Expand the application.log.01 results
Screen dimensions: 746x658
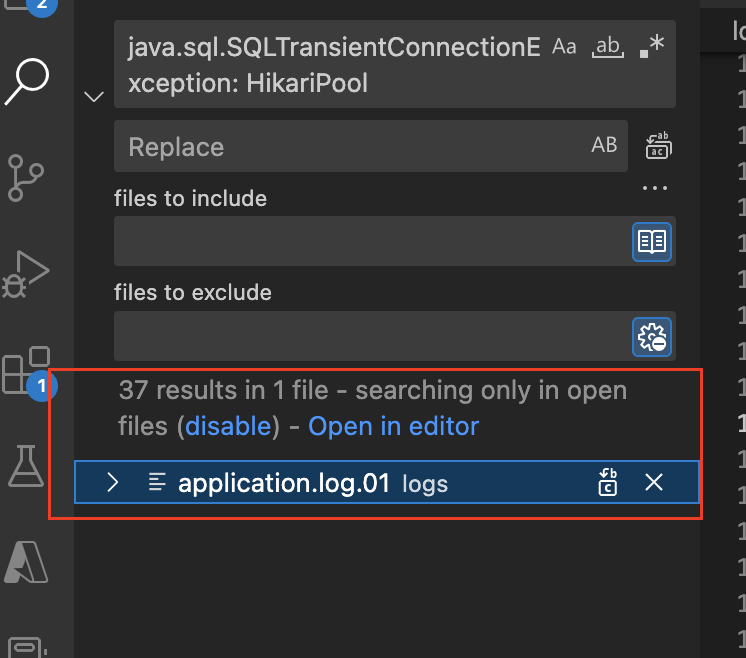coord(113,483)
